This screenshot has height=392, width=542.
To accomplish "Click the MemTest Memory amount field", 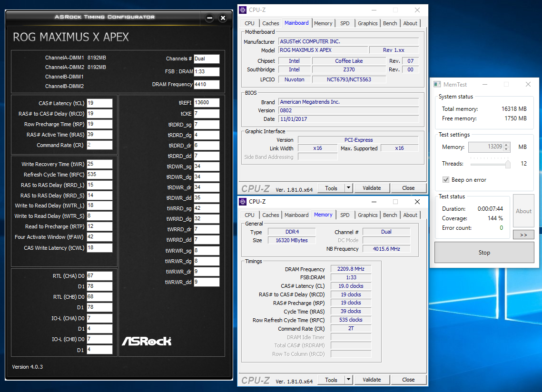I will [x=486, y=147].
